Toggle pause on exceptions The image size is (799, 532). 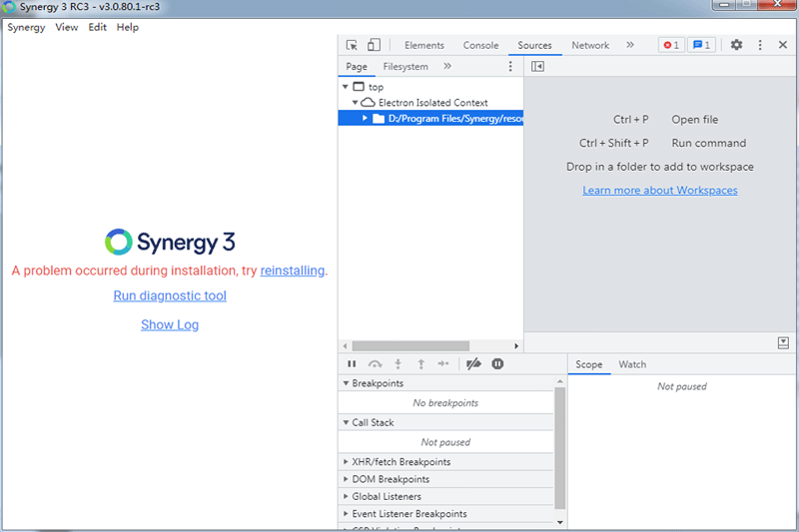pyautogui.click(x=497, y=363)
